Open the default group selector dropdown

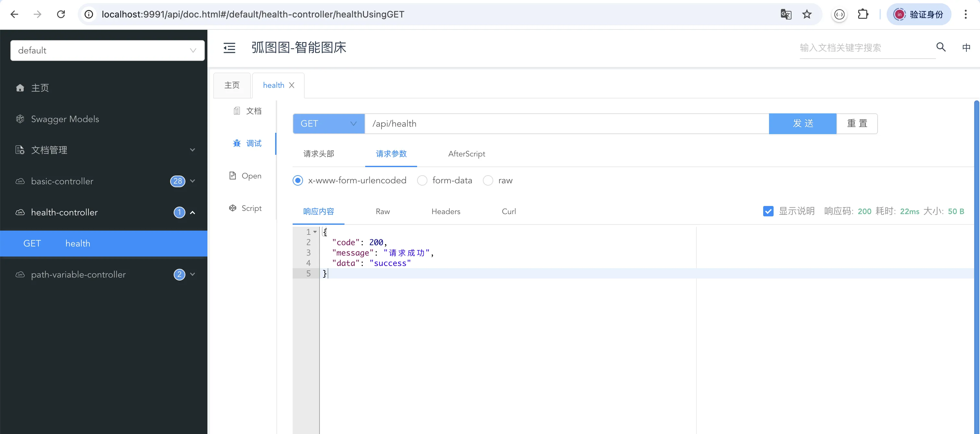point(107,51)
